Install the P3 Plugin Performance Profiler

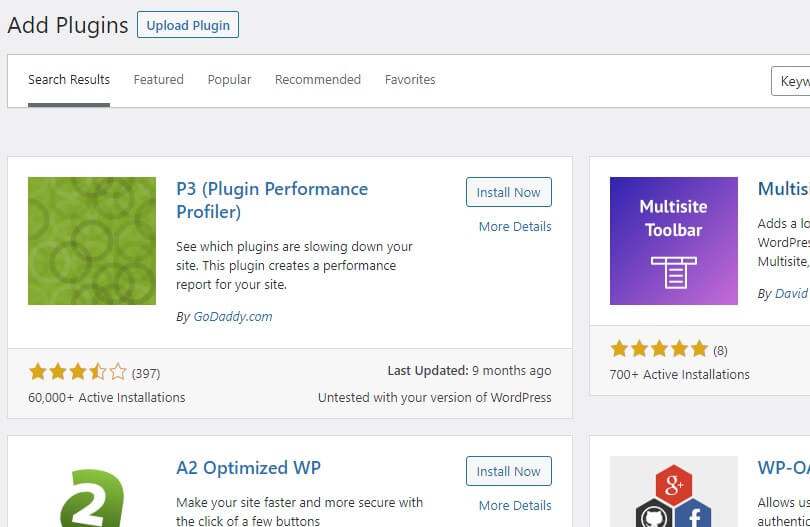(509, 192)
